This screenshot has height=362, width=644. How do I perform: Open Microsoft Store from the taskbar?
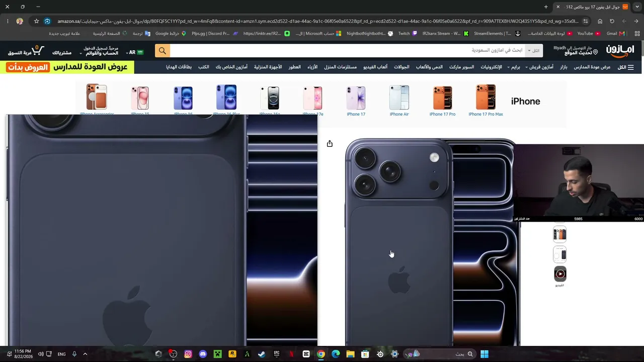365,354
